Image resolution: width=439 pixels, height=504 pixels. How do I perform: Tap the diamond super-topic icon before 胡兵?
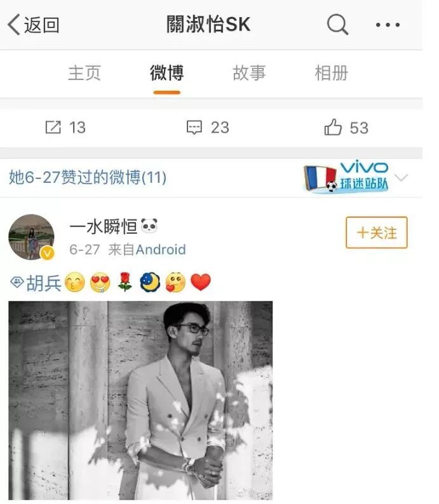(17, 282)
